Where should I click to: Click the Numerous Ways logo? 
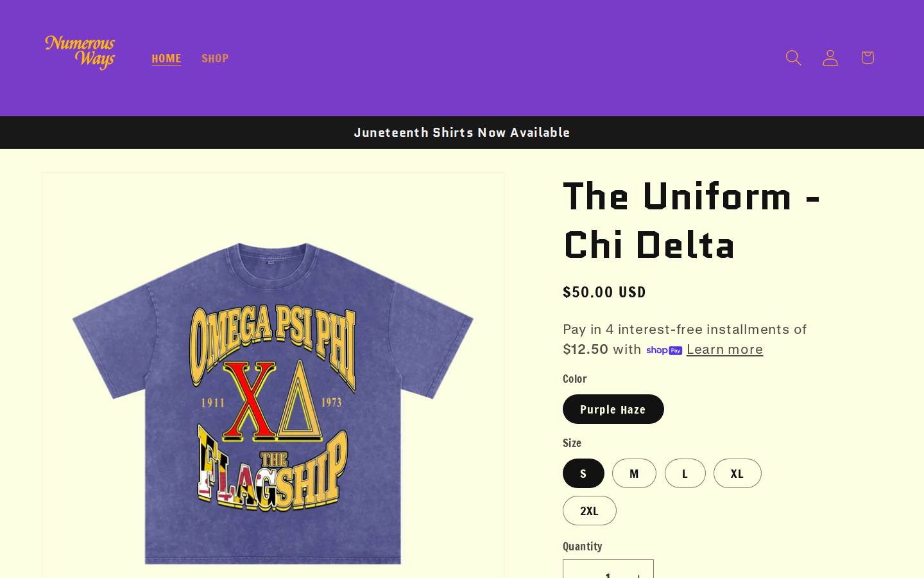tap(80, 53)
